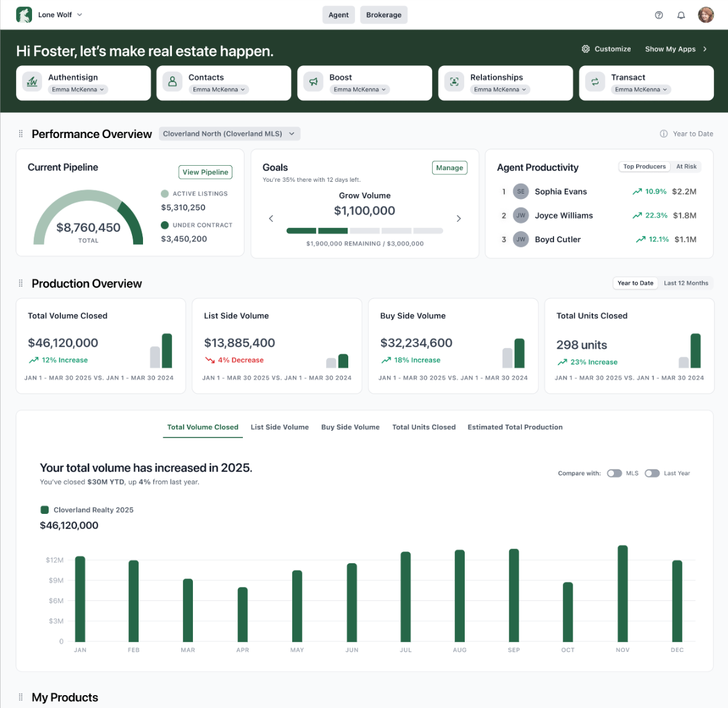Viewport: 728px width, 708px height.
Task: Check notifications via the bell icon
Action: point(681,15)
